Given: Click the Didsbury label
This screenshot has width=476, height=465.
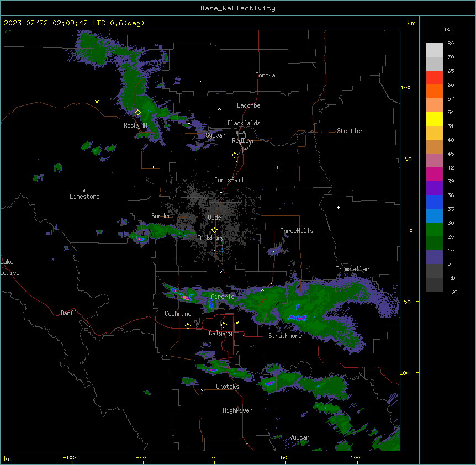Looking at the screenshot, I should coord(211,238).
